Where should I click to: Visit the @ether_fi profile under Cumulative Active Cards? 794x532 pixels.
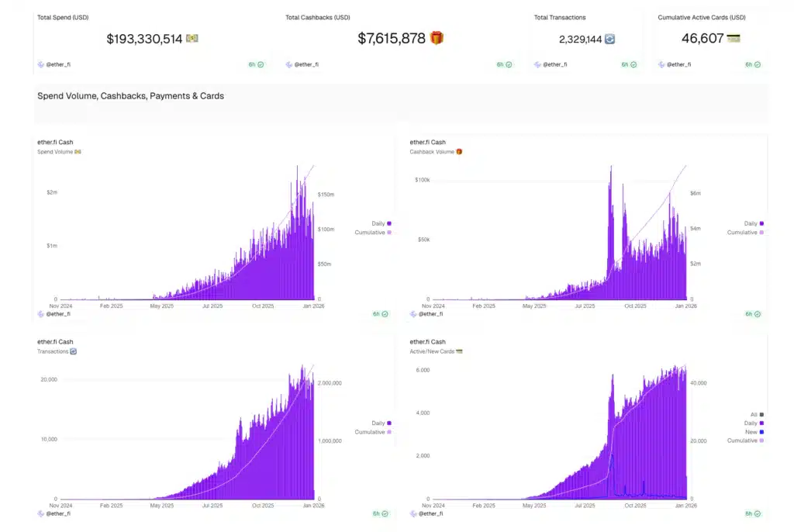(x=678, y=64)
